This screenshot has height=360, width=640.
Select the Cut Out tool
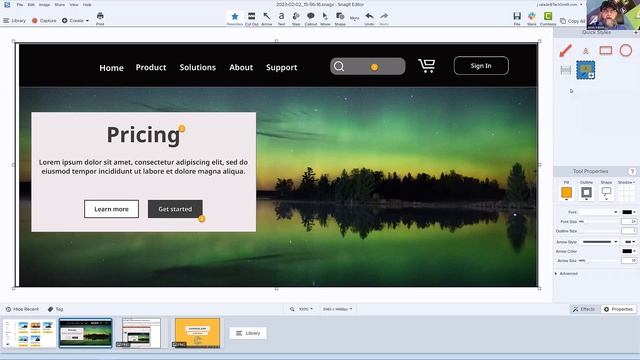251,18
